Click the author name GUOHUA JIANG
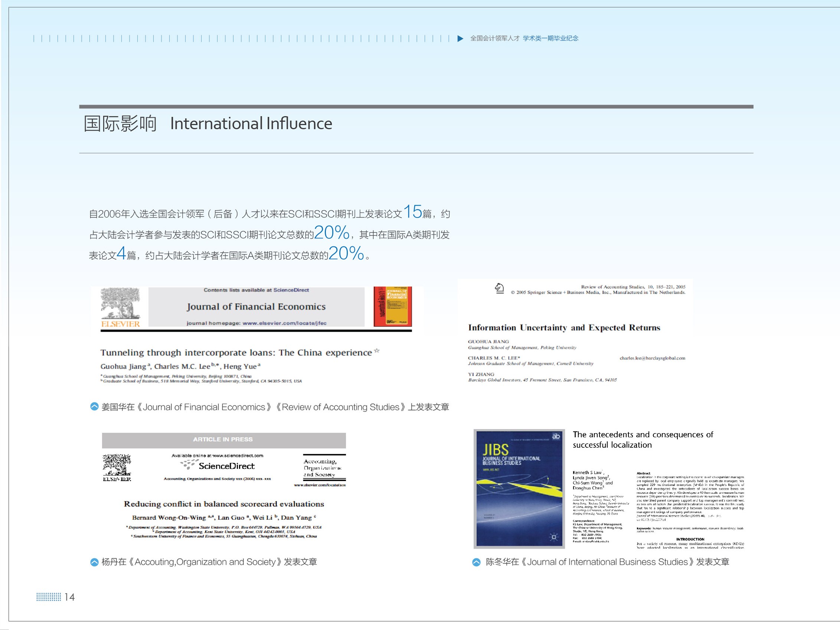The height and width of the screenshot is (630, 840). pos(488,342)
